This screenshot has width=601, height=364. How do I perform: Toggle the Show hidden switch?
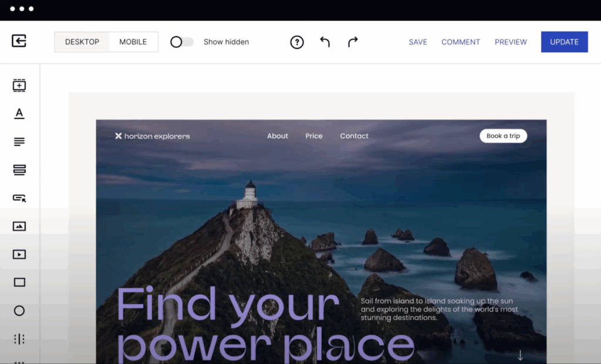pyautogui.click(x=182, y=42)
